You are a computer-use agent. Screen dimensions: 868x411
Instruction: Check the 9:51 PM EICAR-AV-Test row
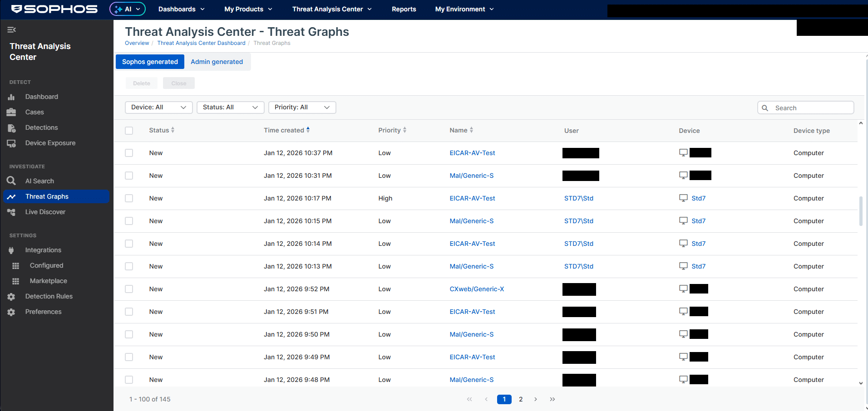[x=129, y=312]
